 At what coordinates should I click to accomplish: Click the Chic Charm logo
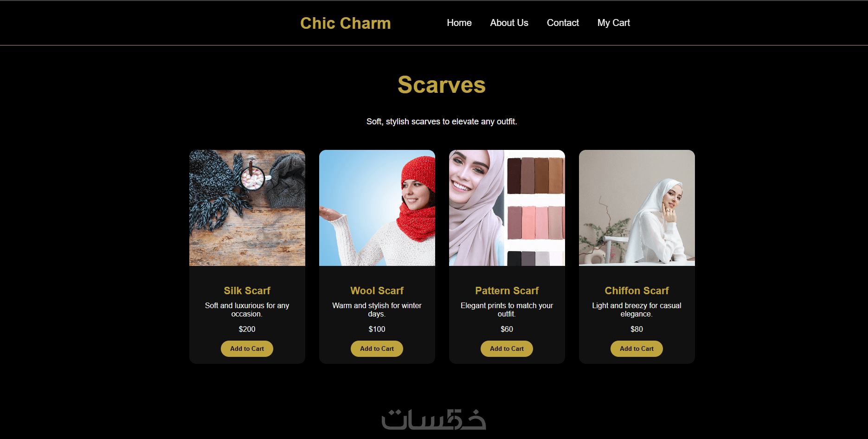click(x=345, y=23)
